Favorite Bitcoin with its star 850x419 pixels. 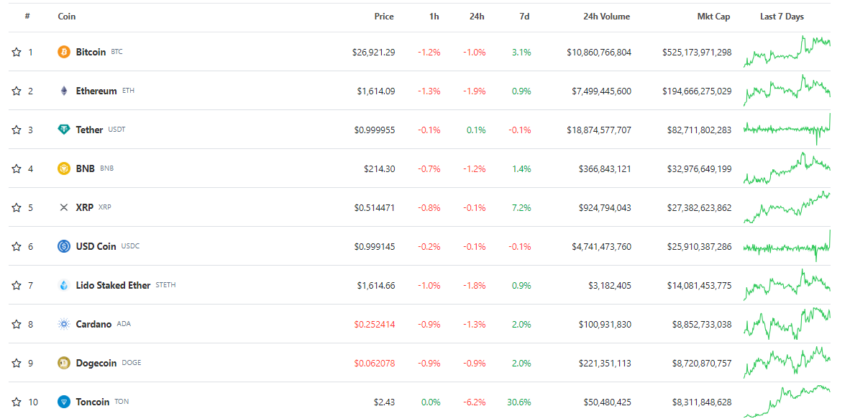[16, 52]
